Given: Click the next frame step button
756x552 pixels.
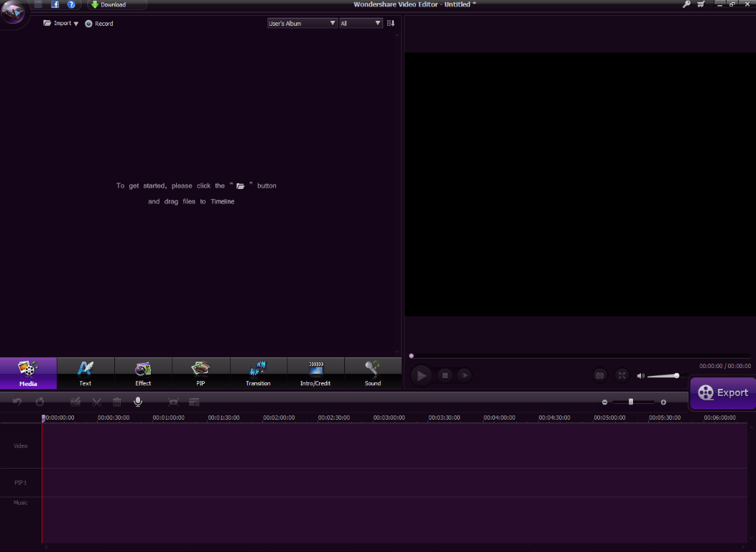Looking at the screenshot, I should [x=464, y=375].
